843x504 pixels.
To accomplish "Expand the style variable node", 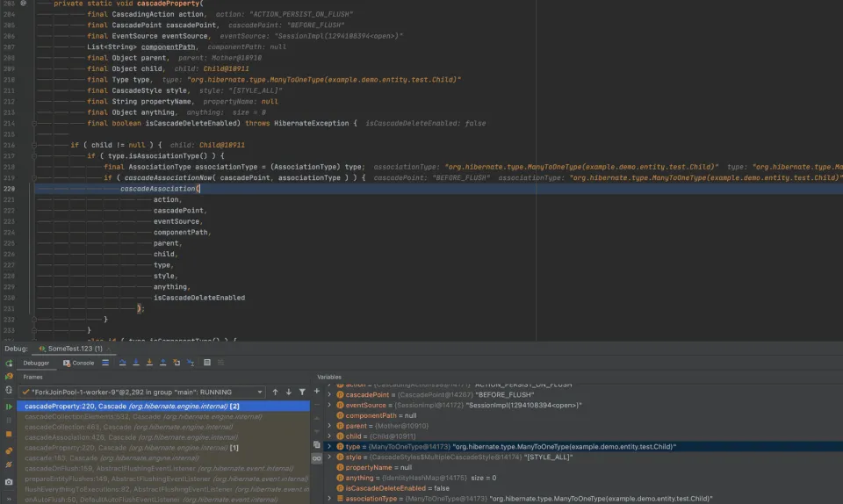I will [x=329, y=457].
